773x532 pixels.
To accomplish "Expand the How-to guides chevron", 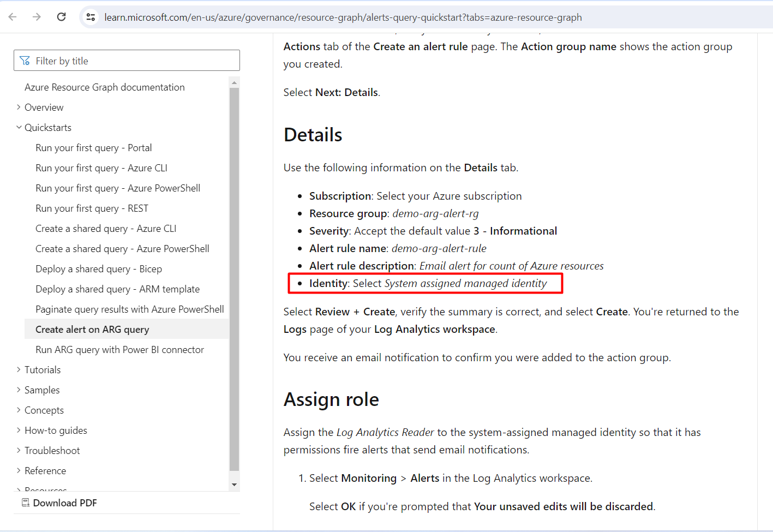I will tap(19, 430).
